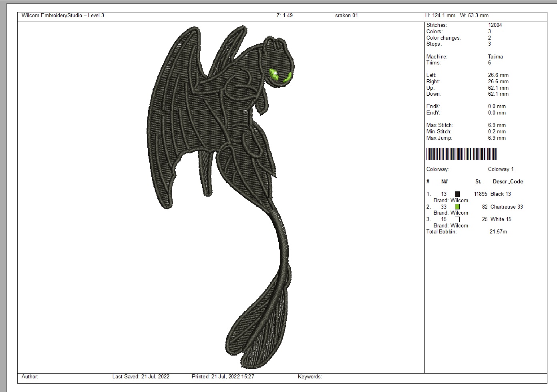Click the '#' column header
The height and width of the screenshot is (392, 557).
(428, 181)
